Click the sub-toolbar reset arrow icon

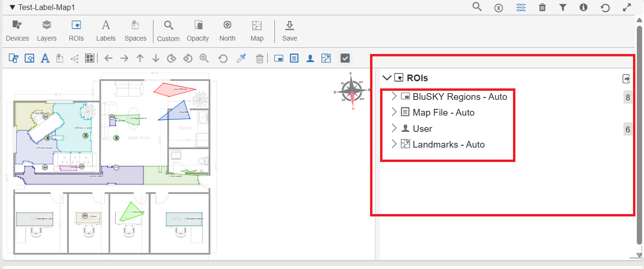tap(223, 58)
